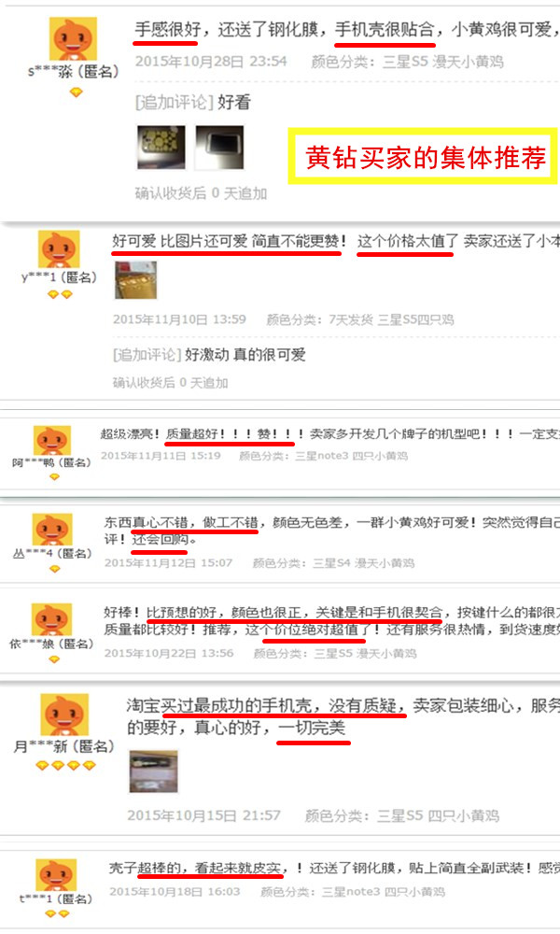Click the 追加评论 label in first review
The image size is (560, 934).
174,103
